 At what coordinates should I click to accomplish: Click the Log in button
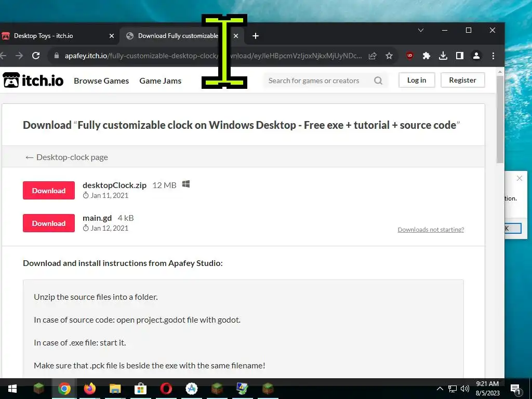click(x=417, y=80)
